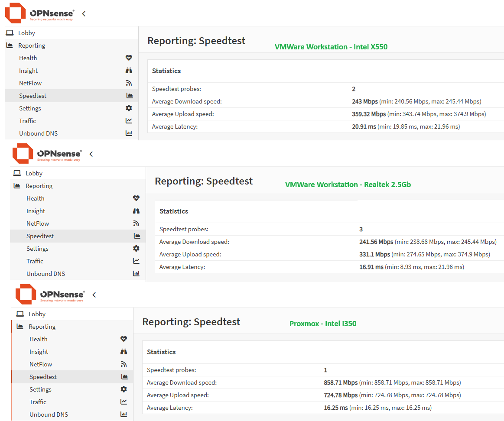
Task: Click OPNsense logo above Proxmox i350 panel
Action: 50,295
